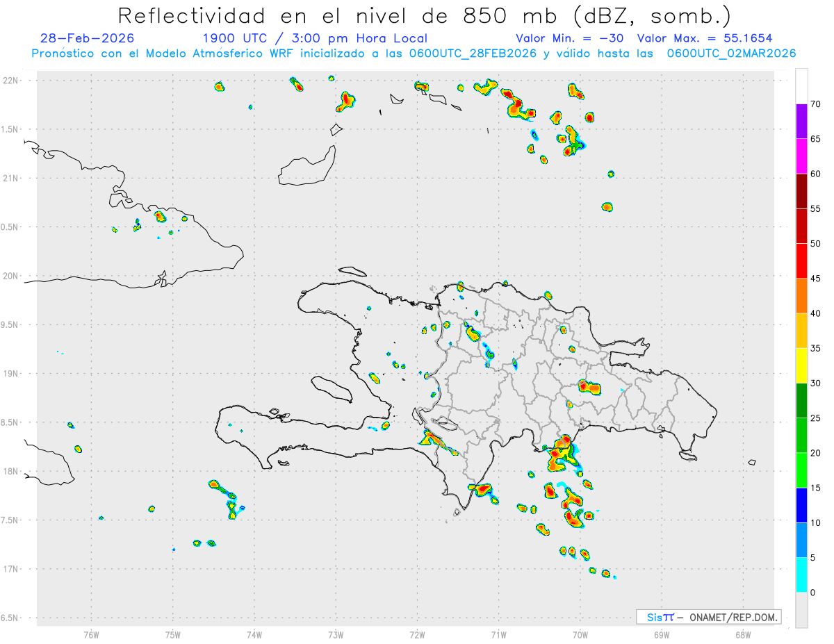
Task: Pick the blue 10-15 dBZ color band
Action: (x=801, y=505)
